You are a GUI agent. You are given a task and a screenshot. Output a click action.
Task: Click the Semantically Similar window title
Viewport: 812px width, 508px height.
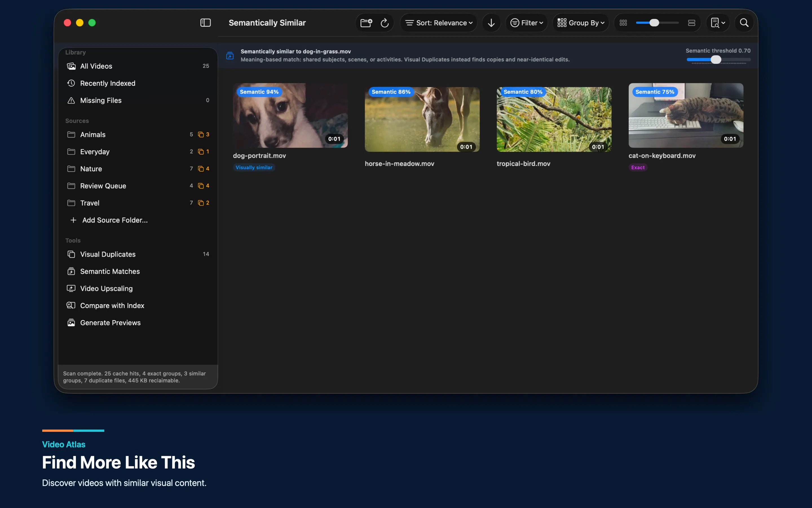point(267,23)
